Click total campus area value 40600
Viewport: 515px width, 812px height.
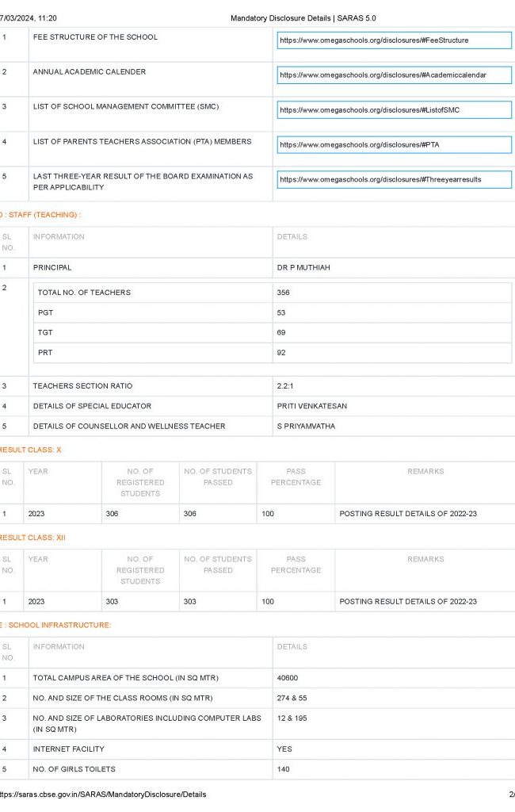pyautogui.click(x=287, y=678)
